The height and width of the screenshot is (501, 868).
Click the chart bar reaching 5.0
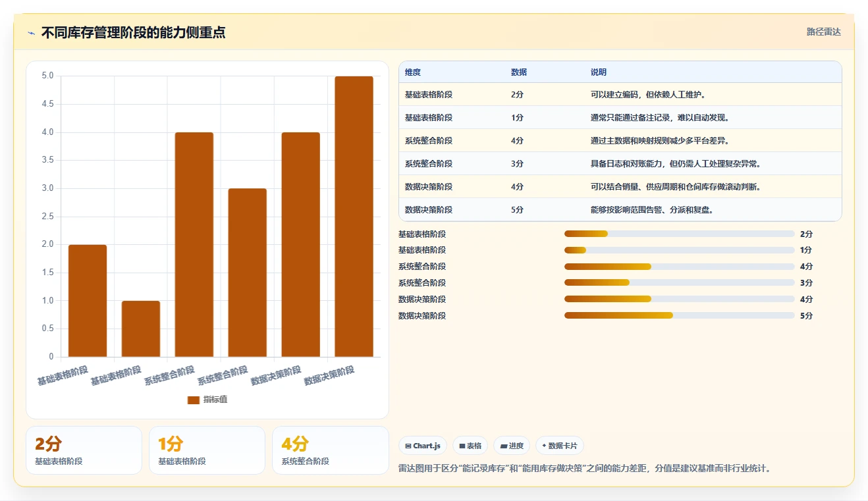point(354,217)
